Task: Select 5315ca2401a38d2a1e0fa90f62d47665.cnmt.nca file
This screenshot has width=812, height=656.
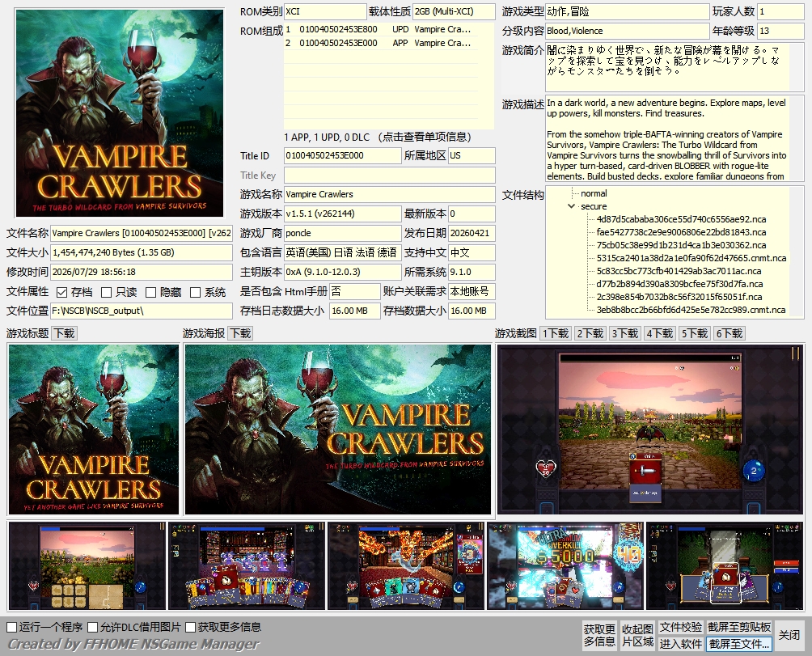Action: 691,258
